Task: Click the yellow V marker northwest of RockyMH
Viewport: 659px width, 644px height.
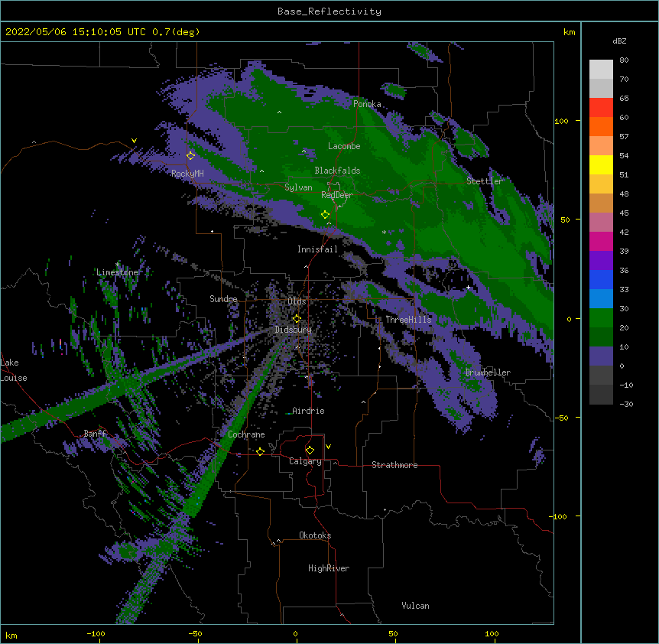Action: tap(134, 141)
